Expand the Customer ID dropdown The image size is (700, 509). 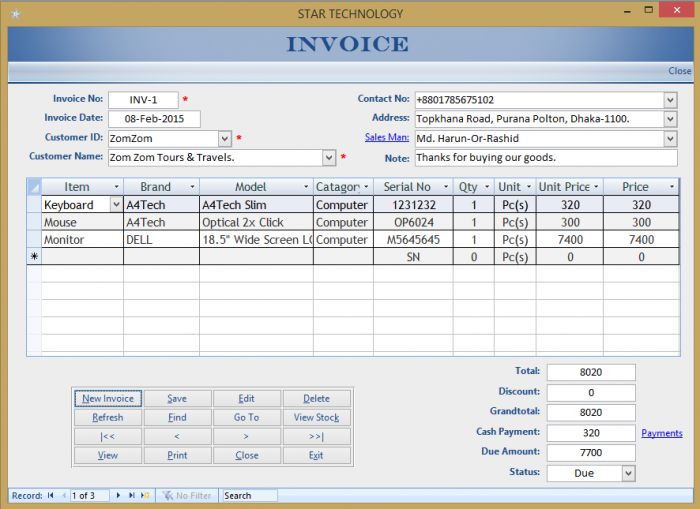point(224,138)
